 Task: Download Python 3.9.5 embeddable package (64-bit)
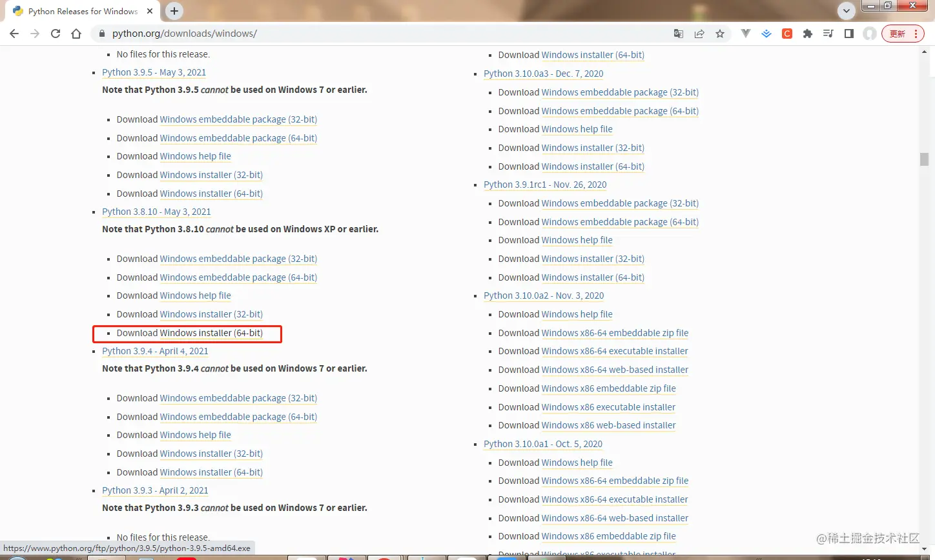click(x=238, y=138)
